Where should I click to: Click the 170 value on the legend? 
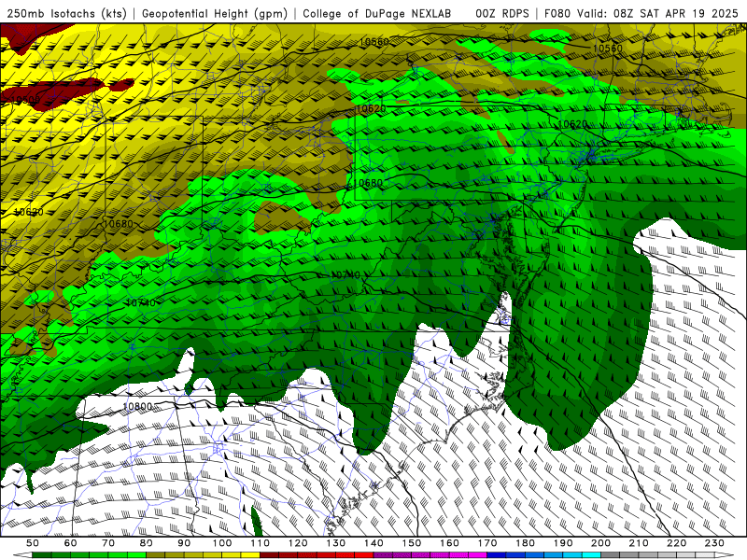[x=487, y=543]
